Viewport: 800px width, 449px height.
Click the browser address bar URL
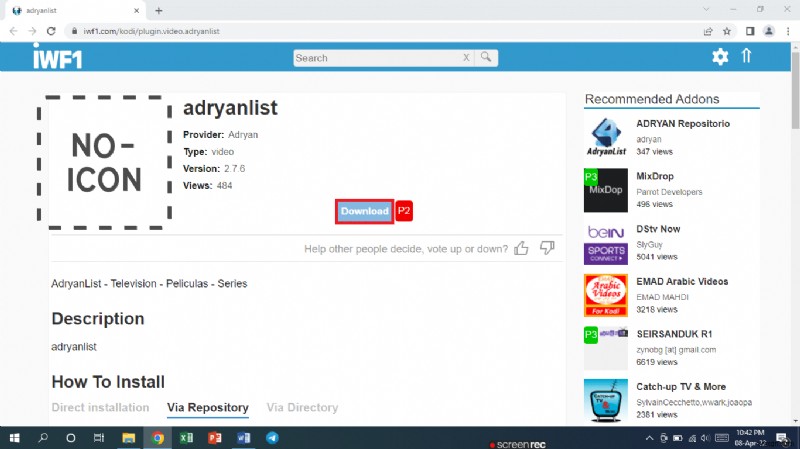[152, 31]
